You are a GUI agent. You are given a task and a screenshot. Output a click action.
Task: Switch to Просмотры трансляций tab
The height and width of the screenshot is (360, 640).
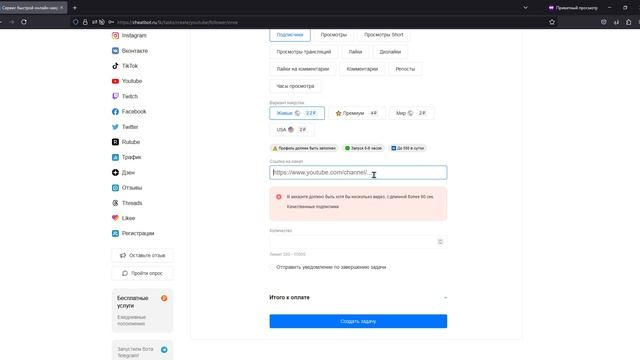click(304, 52)
